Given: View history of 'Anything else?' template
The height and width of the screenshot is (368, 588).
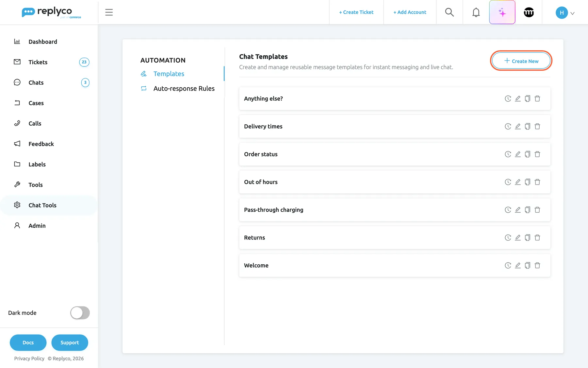Looking at the screenshot, I should tap(508, 98).
